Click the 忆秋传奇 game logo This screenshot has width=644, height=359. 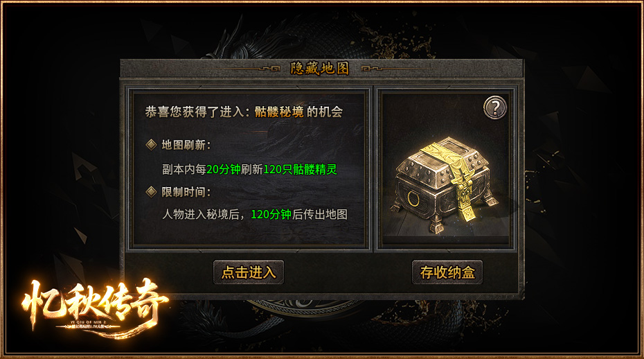(x=93, y=308)
